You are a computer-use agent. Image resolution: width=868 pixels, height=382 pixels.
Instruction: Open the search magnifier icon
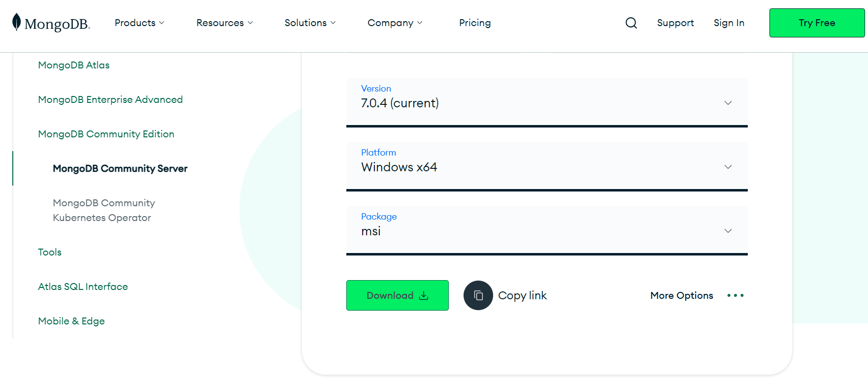tap(631, 23)
